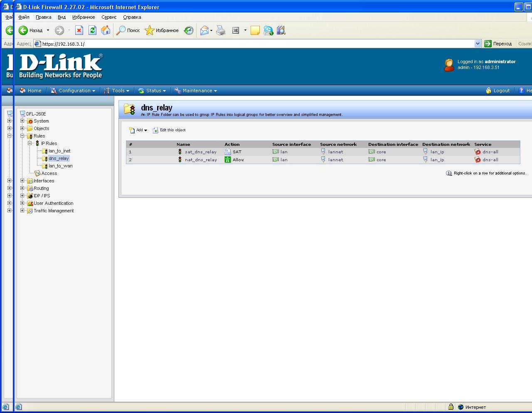This screenshot has width=532, height=413.
Task: Click Edit this object button
Action: [169, 130]
